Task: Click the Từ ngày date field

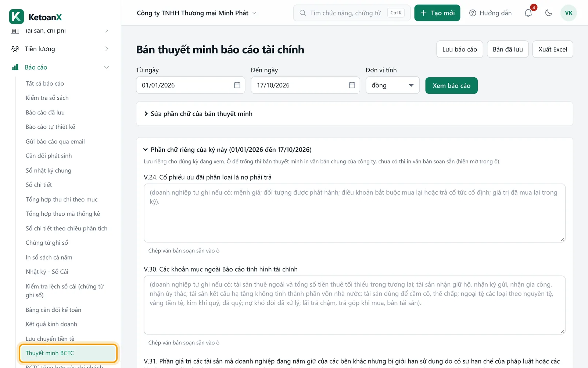Action: click(190, 85)
